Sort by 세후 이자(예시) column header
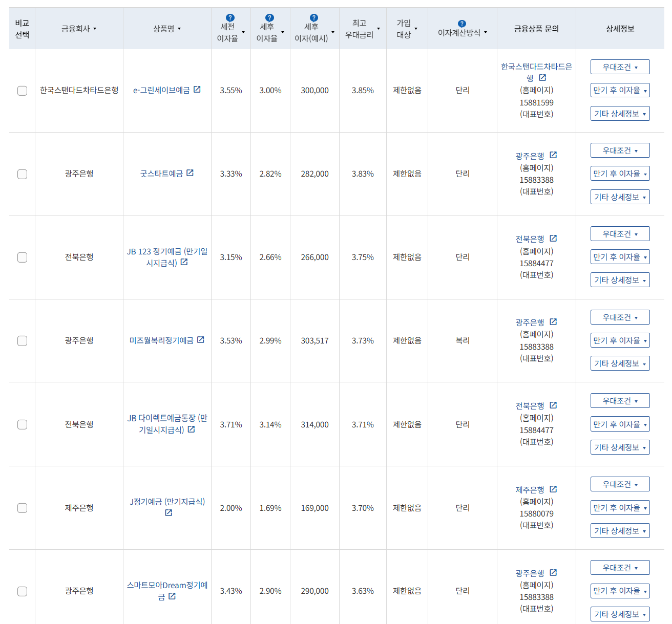The height and width of the screenshot is (624, 672). click(314, 32)
